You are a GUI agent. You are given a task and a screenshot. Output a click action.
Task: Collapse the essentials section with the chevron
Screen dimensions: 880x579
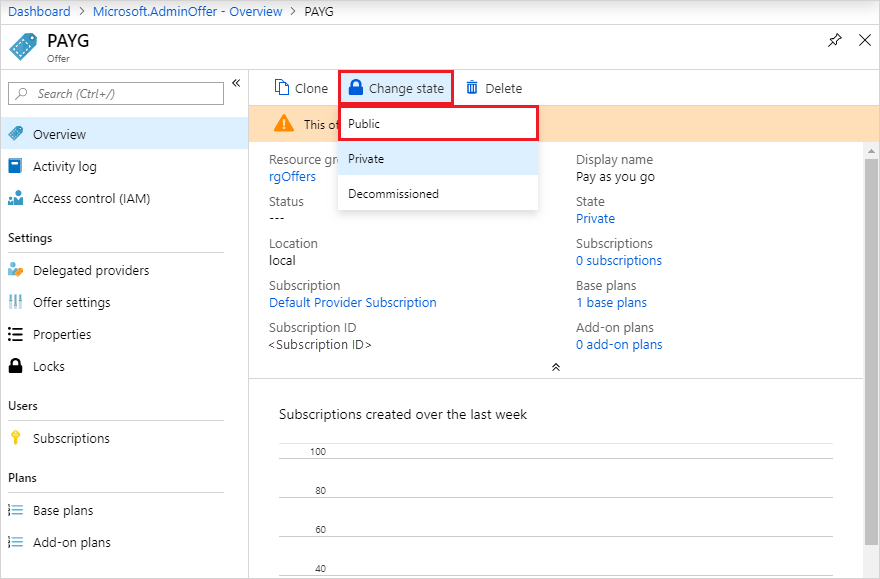[556, 367]
